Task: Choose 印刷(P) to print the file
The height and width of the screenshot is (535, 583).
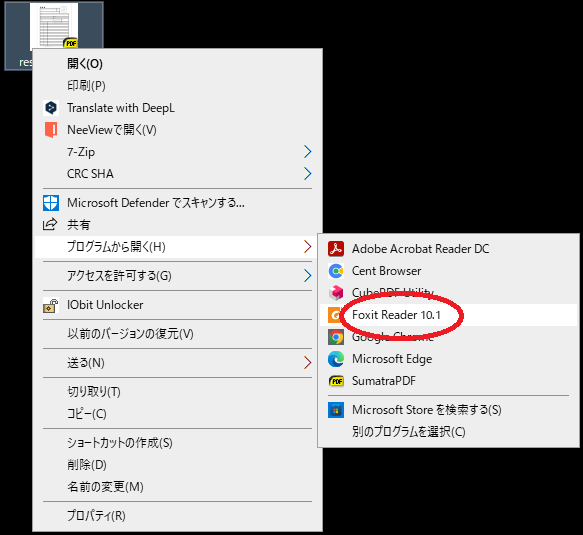Action: (86, 86)
